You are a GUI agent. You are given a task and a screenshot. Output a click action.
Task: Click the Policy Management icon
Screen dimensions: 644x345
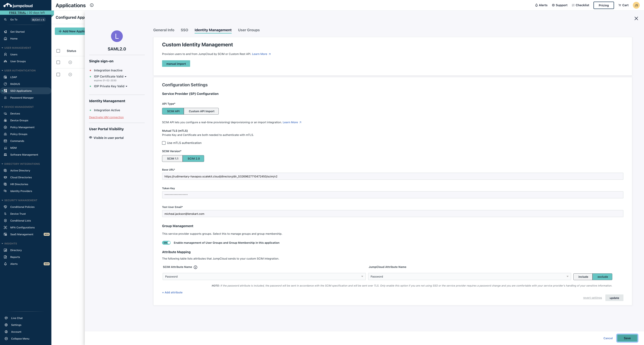click(5, 127)
